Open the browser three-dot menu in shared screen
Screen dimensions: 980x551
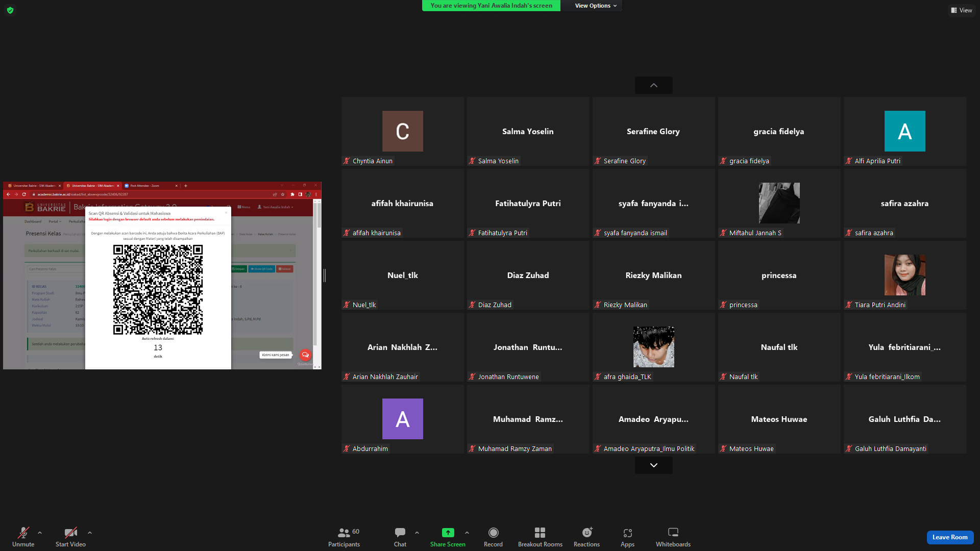coord(316,194)
